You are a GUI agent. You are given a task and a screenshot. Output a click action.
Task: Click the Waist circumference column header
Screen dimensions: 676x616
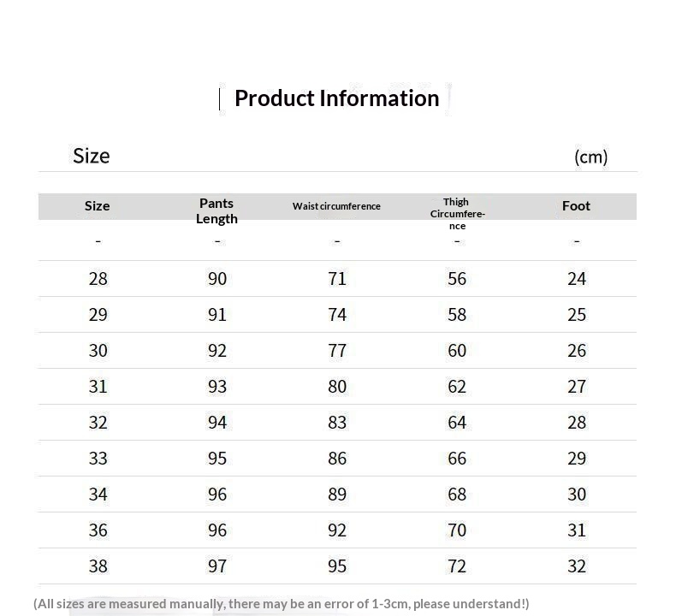(336, 206)
